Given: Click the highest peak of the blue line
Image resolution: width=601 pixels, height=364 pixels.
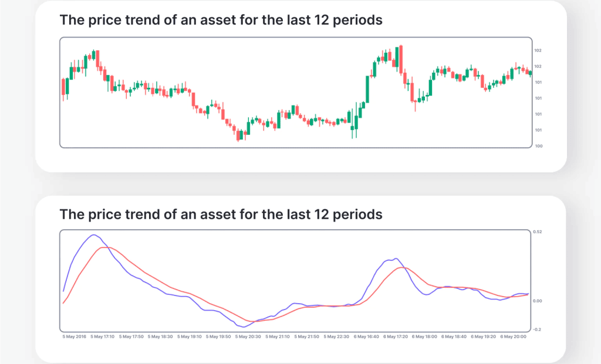Looking at the screenshot, I should point(93,235).
